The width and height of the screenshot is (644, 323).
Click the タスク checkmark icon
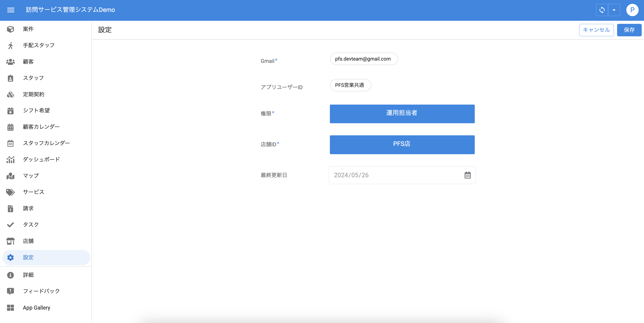click(11, 225)
